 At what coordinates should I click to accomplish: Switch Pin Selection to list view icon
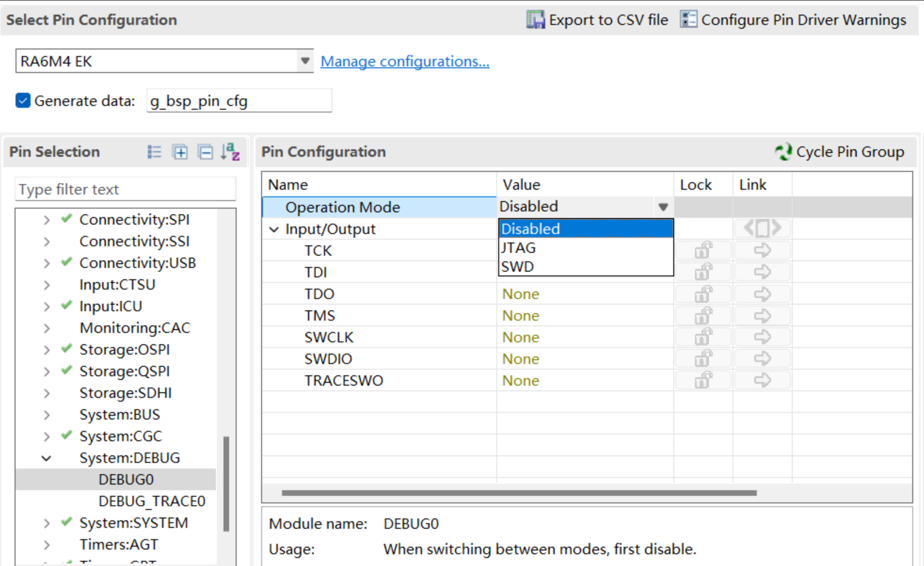pyautogui.click(x=154, y=152)
